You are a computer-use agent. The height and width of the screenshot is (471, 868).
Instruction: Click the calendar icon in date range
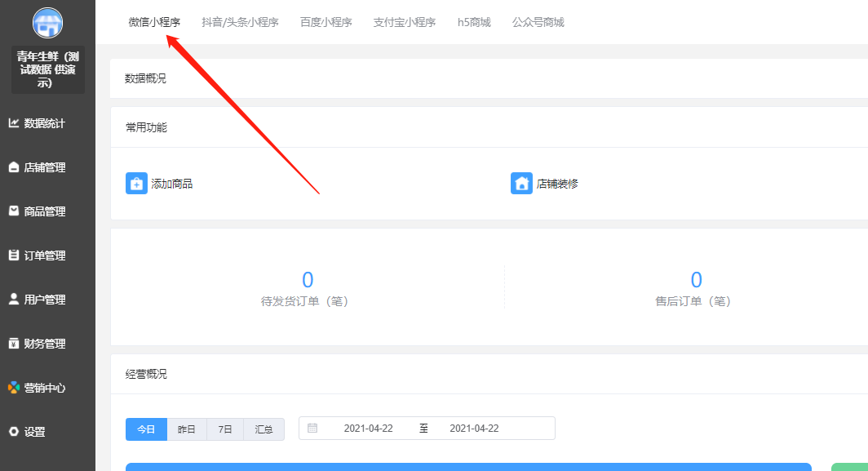tap(312, 428)
